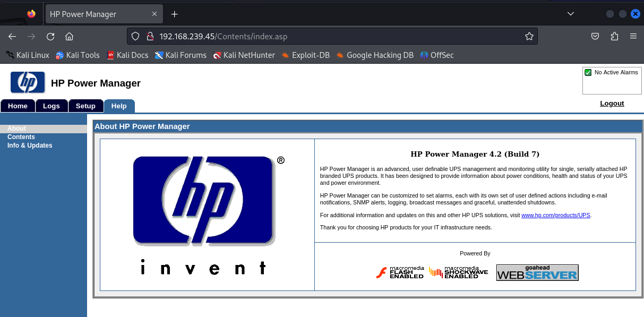Open the extensions puzzle icon
644x317 pixels.
[x=614, y=37]
